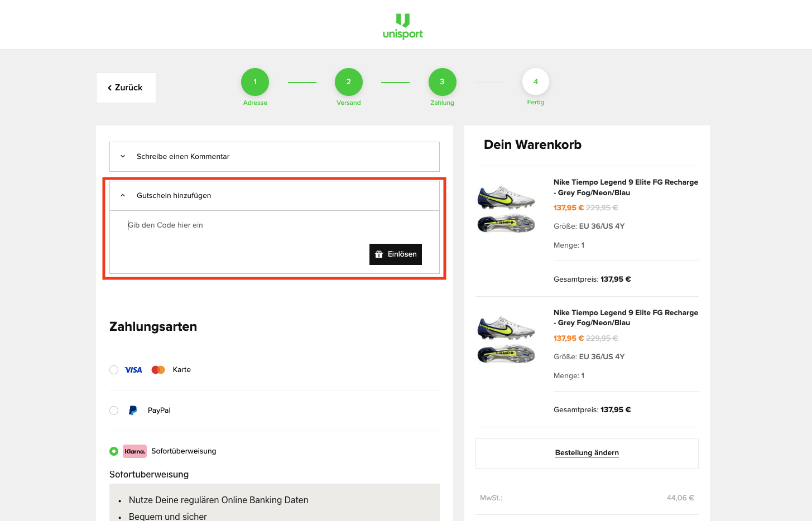The width and height of the screenshot is (812, 521).
Task: Open first cart item's shoe thumbnail
Action: tap(506, 209)
